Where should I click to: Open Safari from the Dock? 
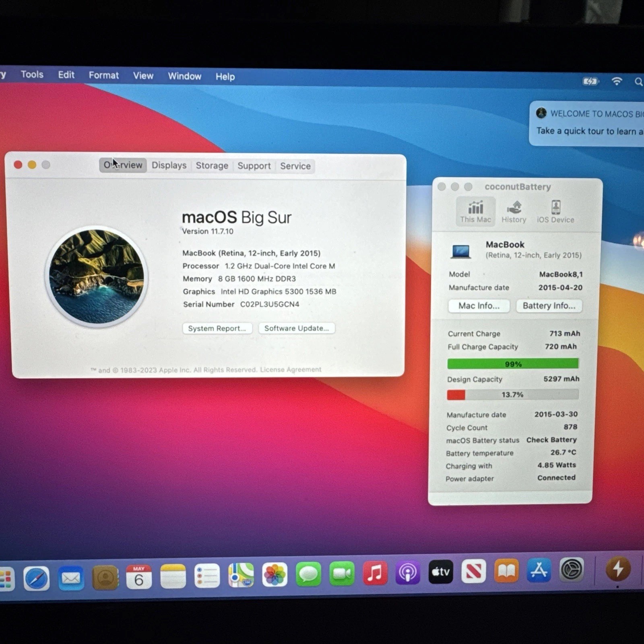click(36, 579)
